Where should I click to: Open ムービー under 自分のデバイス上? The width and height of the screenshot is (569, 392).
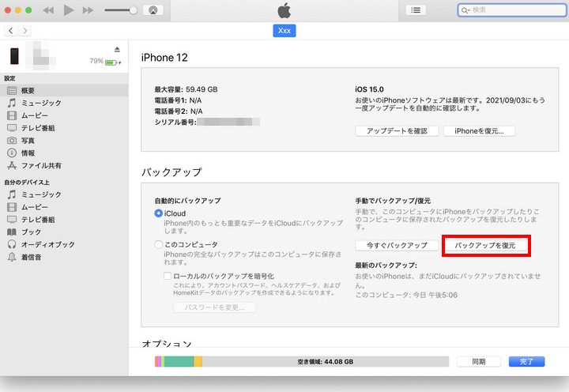click(x=64, y=207)
